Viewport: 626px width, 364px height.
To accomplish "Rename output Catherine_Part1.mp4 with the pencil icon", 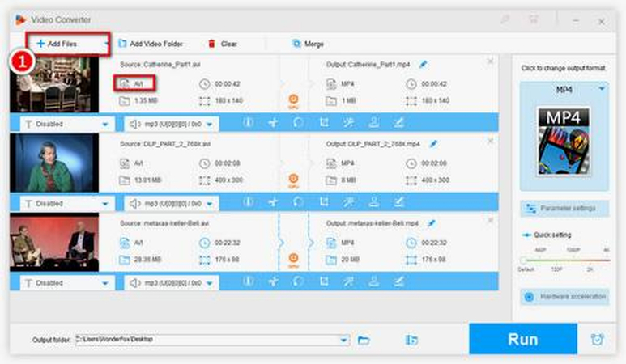I will pos(424,64).
